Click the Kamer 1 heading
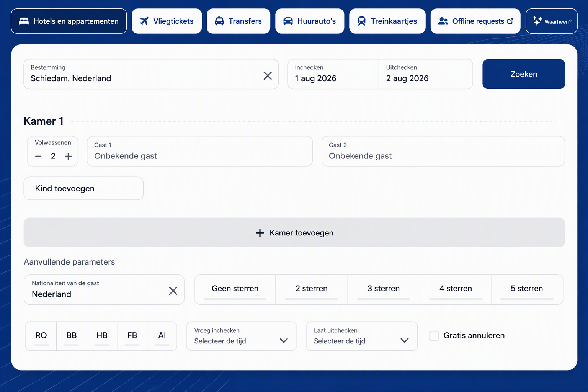The width and height of the screenshot is (588, 392). tap(44, 121)
